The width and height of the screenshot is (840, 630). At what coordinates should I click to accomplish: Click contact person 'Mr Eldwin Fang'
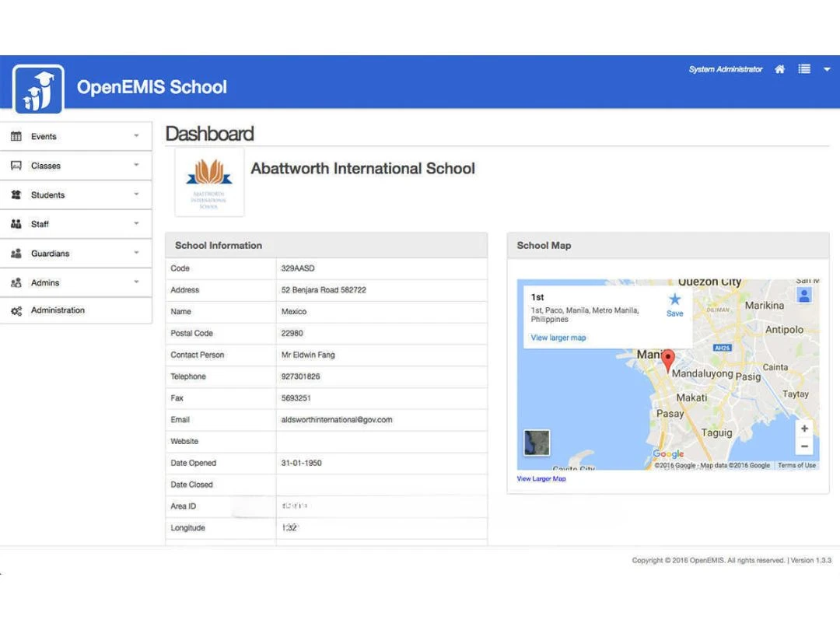coord(308,355)
